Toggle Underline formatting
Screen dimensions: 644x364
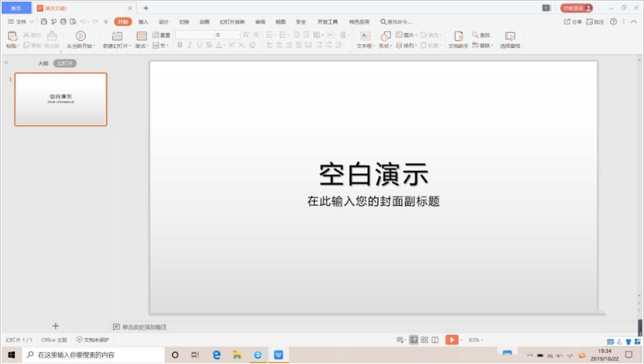(199, 45)
